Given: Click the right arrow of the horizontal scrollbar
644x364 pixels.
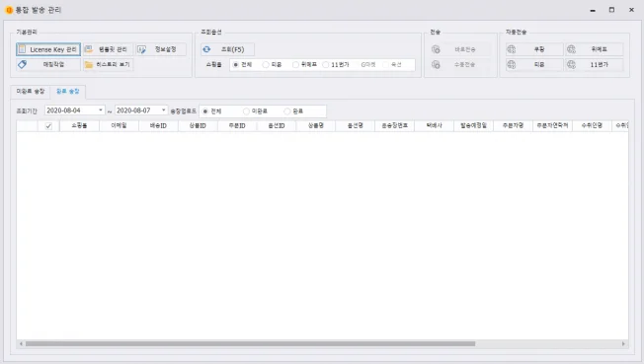Looking at the screenshot, I should (x=623, y=344).
